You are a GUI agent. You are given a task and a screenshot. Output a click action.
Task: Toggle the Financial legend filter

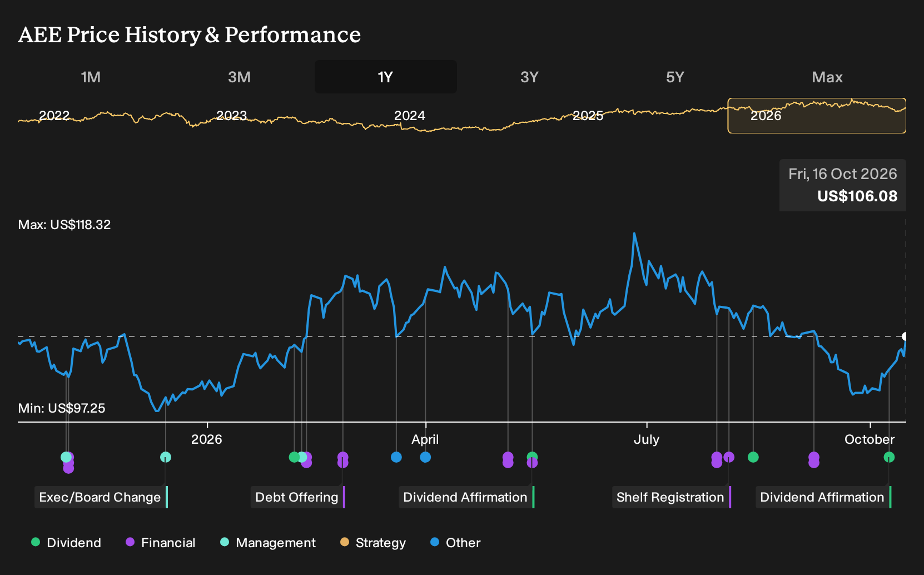coord(161,543)
